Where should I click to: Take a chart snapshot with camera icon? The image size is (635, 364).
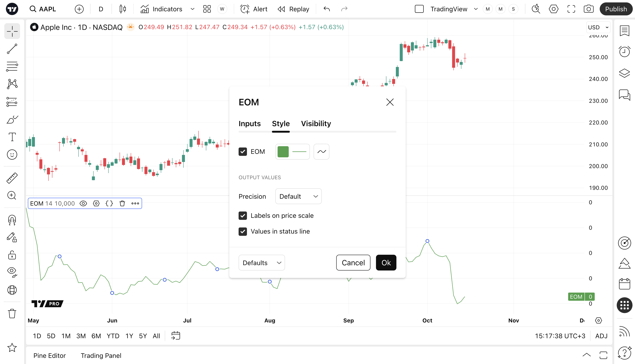[x=588, y=9]
